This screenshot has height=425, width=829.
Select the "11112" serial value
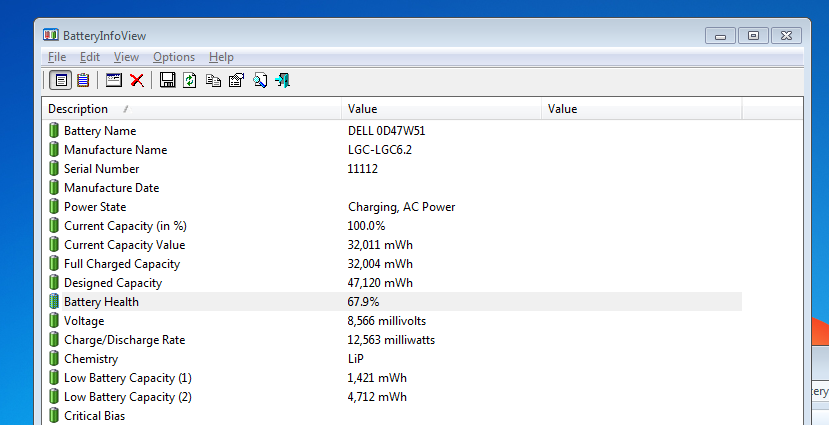click(x=363, y=169)
